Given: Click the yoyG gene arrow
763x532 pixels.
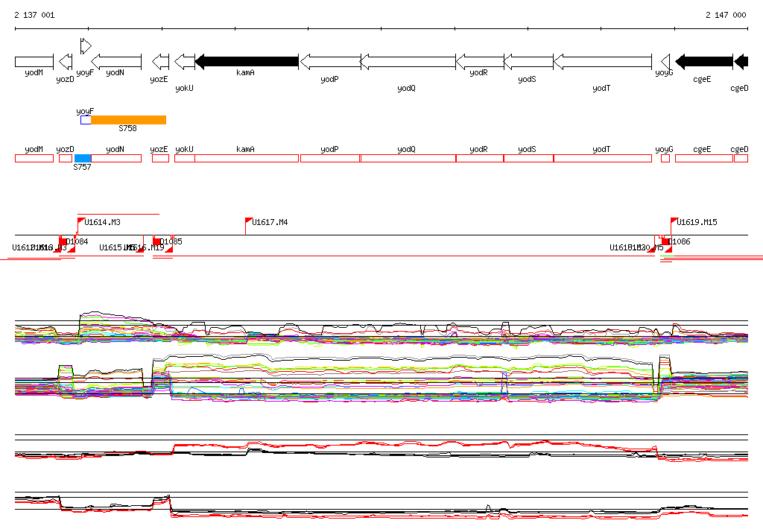Looking at the screenshot, I should click(x=665, y=61).
